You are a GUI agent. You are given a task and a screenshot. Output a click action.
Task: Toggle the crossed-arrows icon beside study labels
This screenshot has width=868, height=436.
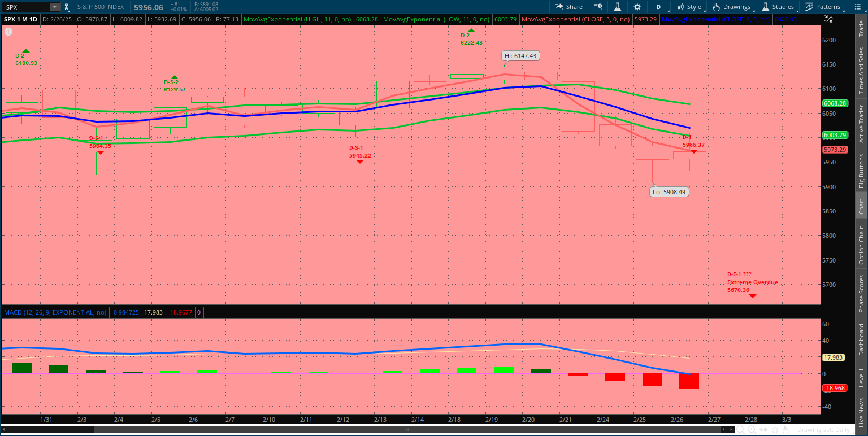point(828,19)
